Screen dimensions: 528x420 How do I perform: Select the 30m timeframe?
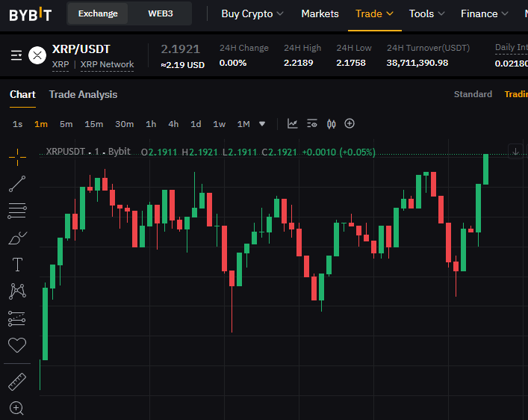tap(124, 124)
